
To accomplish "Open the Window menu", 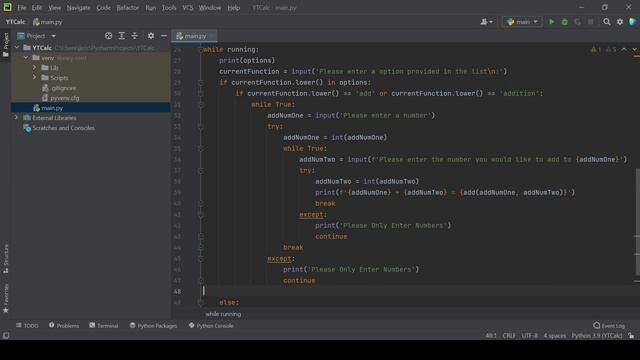I will [210, 8].
